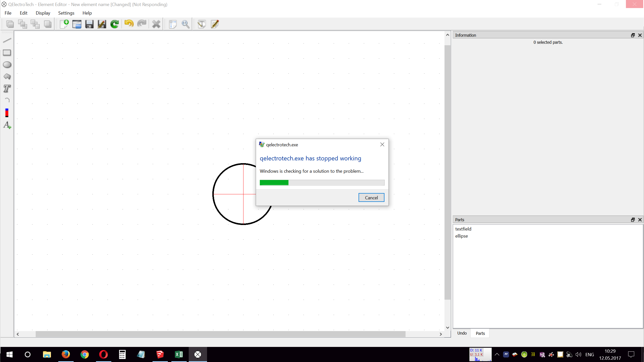
Task: Open the Edit menu
Action: coord(24,13)
